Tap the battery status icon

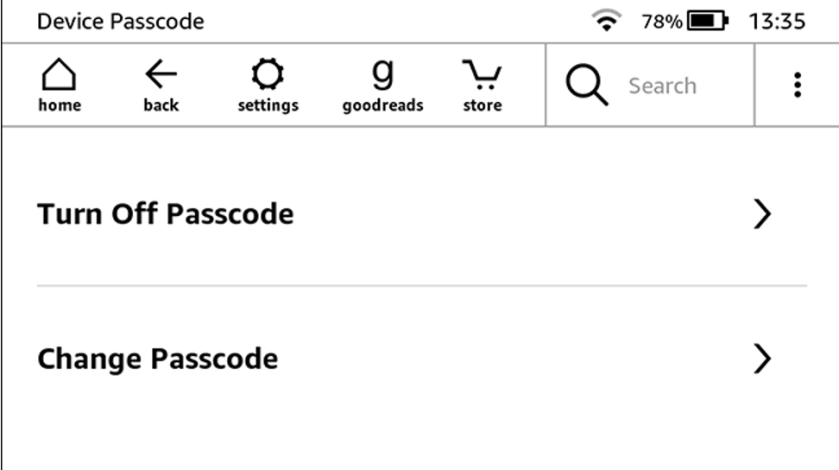[x=708, y=21]
